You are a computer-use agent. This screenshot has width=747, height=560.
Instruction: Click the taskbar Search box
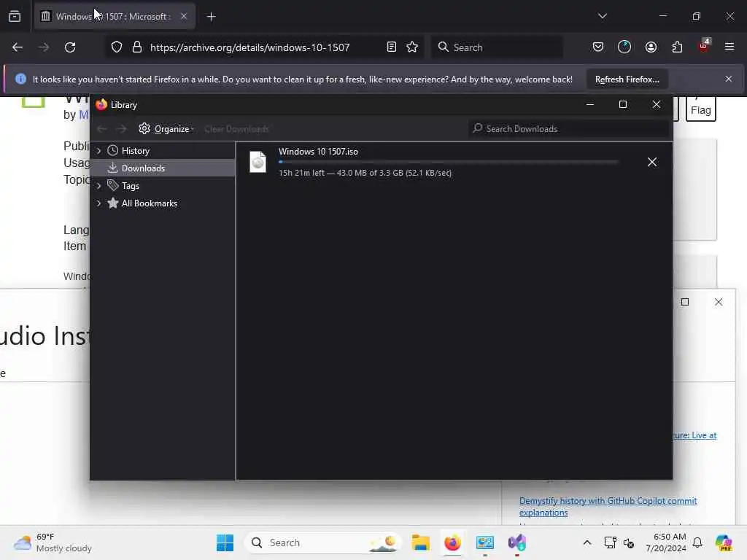point(323,542)
